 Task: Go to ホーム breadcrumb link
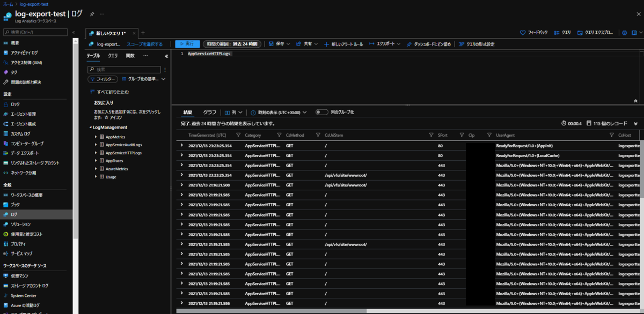coord(7,4)
